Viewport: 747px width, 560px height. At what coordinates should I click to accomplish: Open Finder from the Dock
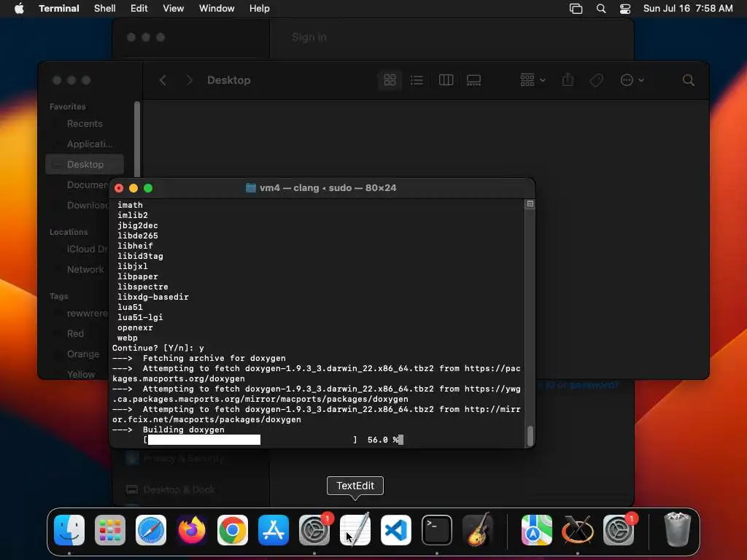(69, 530)
